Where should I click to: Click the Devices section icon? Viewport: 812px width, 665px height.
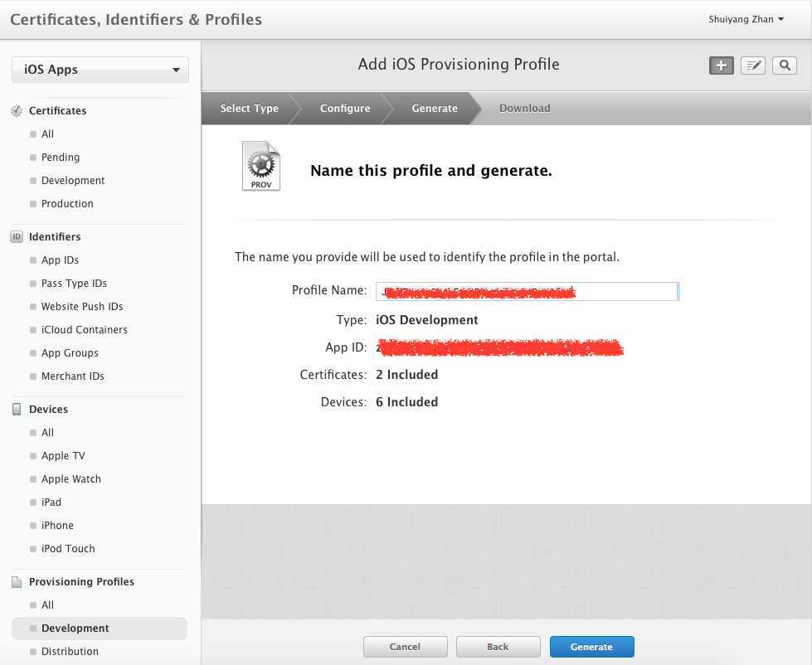17,409
